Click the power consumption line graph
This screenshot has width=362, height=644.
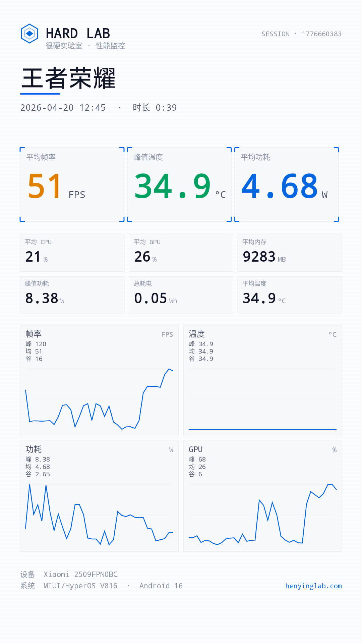[x=99, y=515]
